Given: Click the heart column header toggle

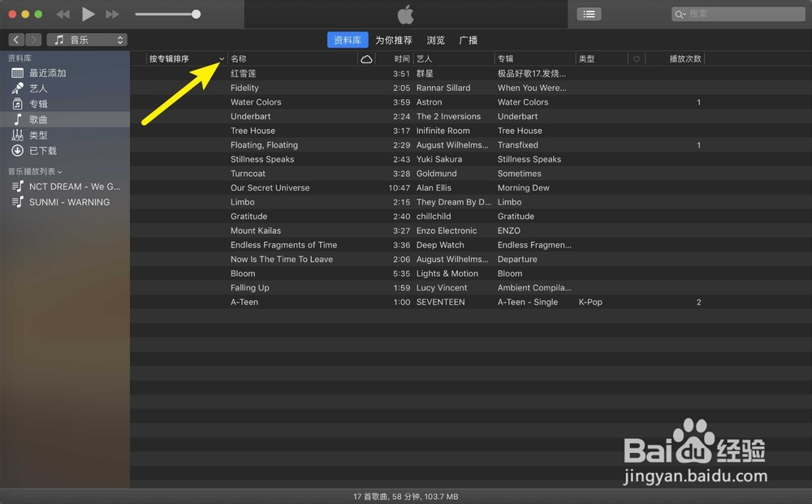Looking at the screenshot, I should pos(637,58).
